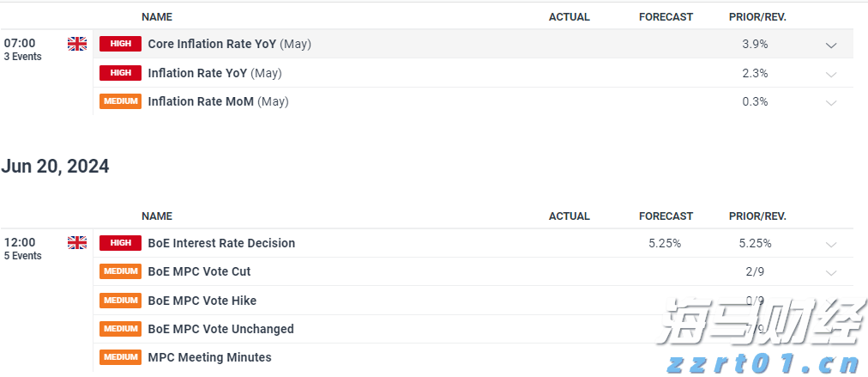Click the MEDIUM badge for MPC Meeting Minutes
The width and height of the screenshot is (868, 377).
[x=121, y=357]
